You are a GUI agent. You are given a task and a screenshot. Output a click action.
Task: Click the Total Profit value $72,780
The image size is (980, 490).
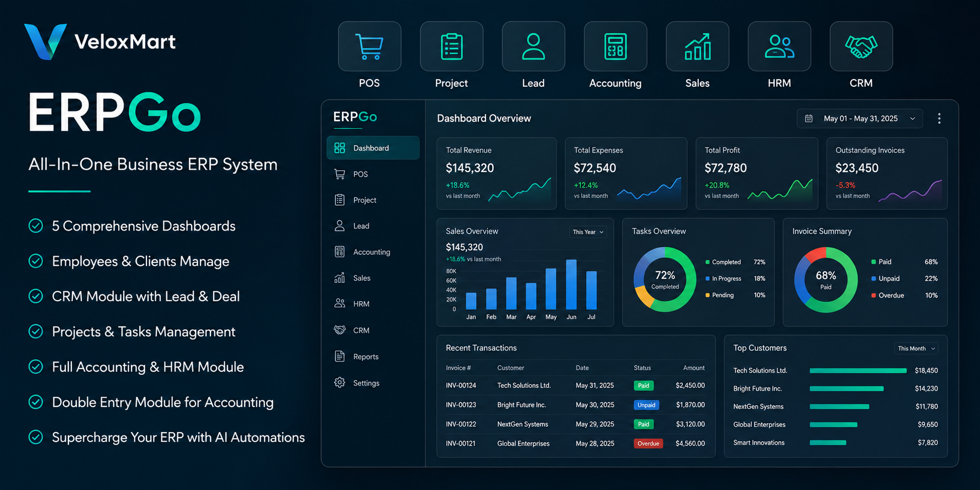pos(725,168)
